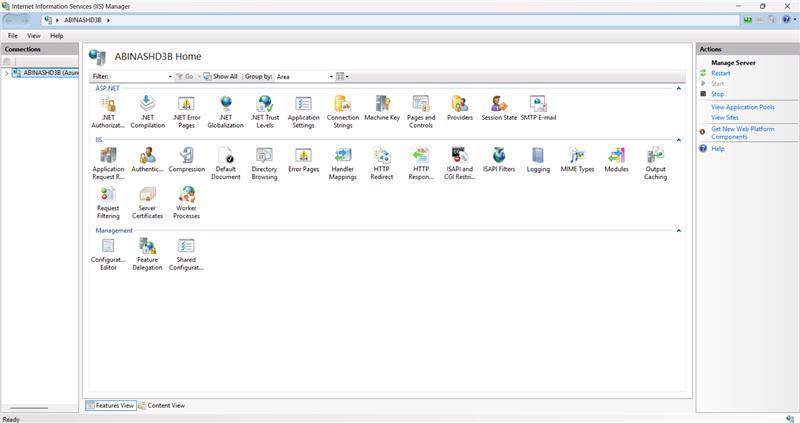800x423 pixels.
Task: Open .NET Authorization Rules feature
Action: click(108, 111)
